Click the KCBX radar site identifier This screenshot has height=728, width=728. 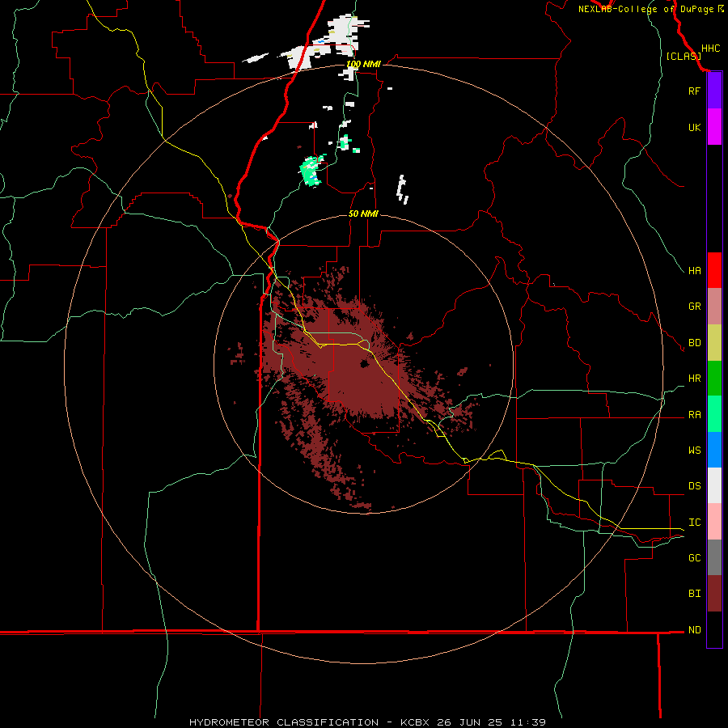(x=415, y=722)
